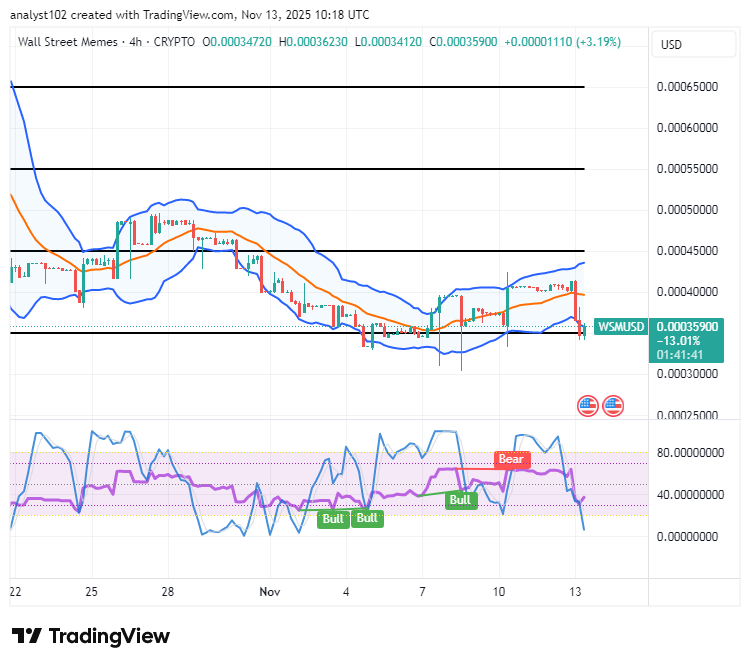Select the Bull label near Nov 8
The height and width of the screenshot is (666, 750).
click(x=461, y=500)
